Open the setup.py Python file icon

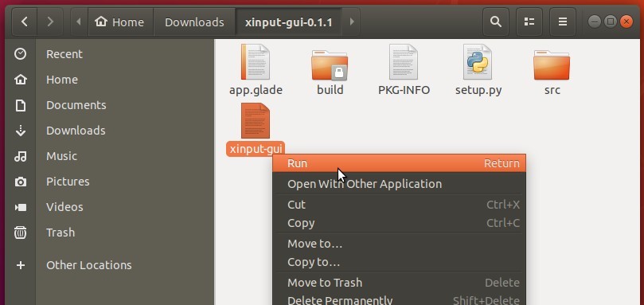click(x=478, y=62)
